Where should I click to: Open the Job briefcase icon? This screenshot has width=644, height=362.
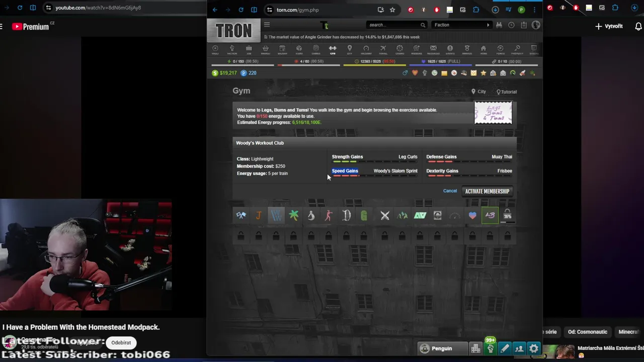tap(249, 49)
